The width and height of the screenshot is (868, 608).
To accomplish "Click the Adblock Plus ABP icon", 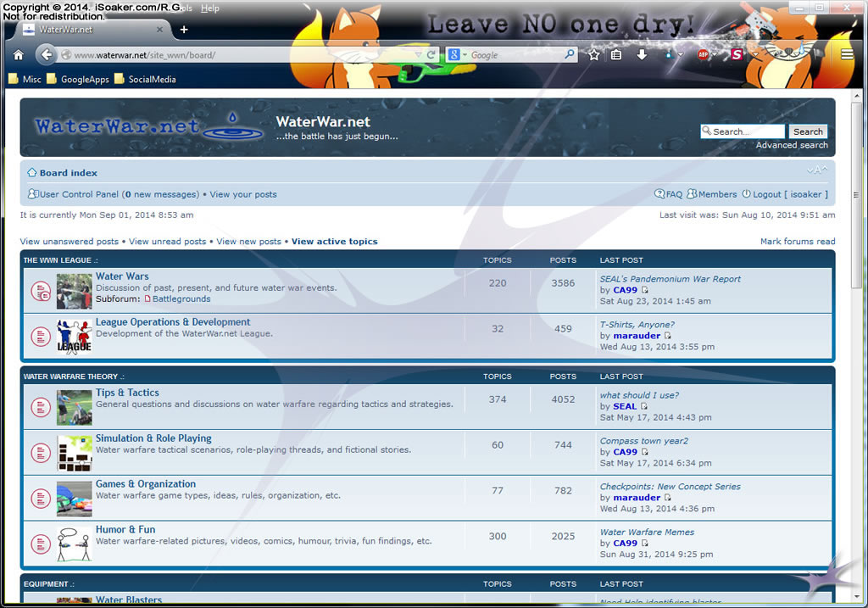I will coord(703,54).
